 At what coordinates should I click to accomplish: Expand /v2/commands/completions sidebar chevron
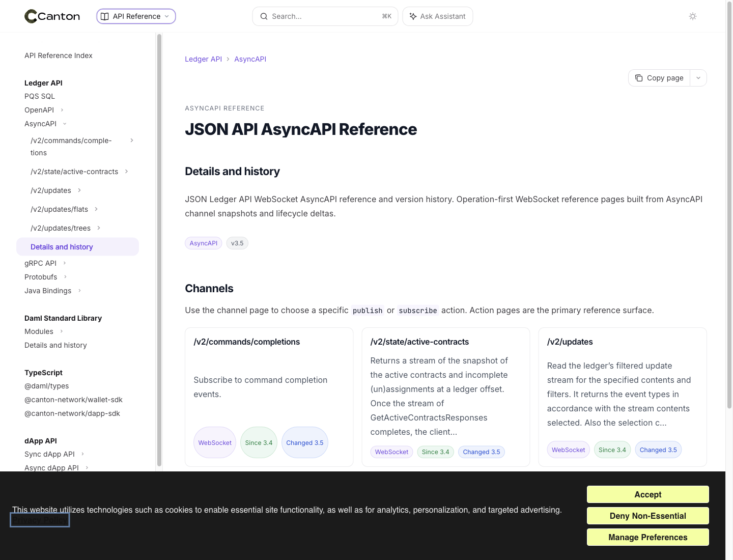click(x=132, y=141)
